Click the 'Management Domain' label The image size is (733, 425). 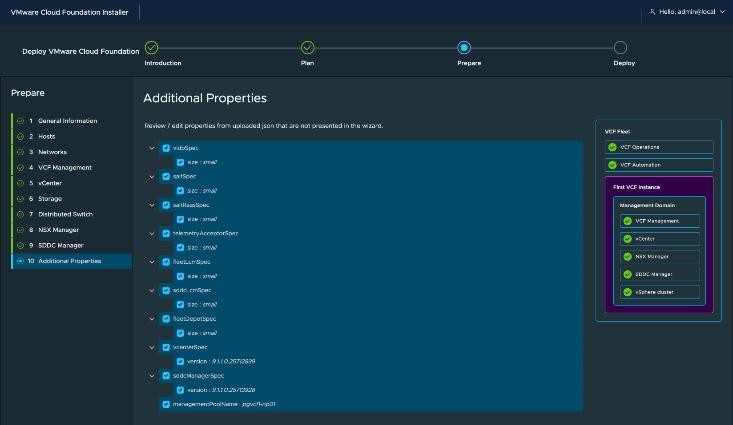pos(647,205)
